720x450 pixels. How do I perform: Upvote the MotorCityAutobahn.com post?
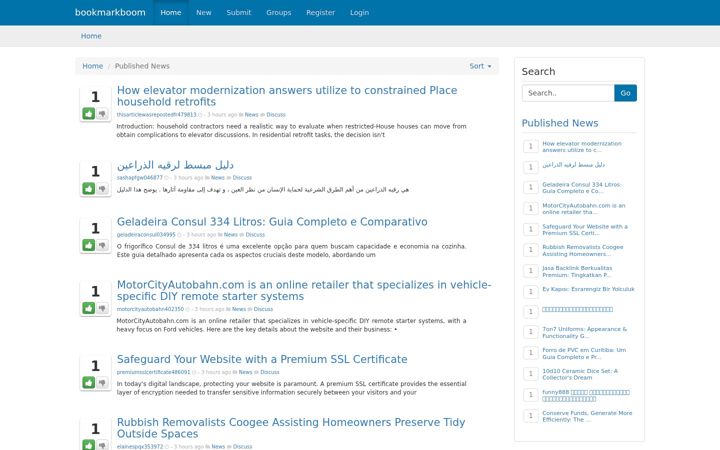(89, 308)
